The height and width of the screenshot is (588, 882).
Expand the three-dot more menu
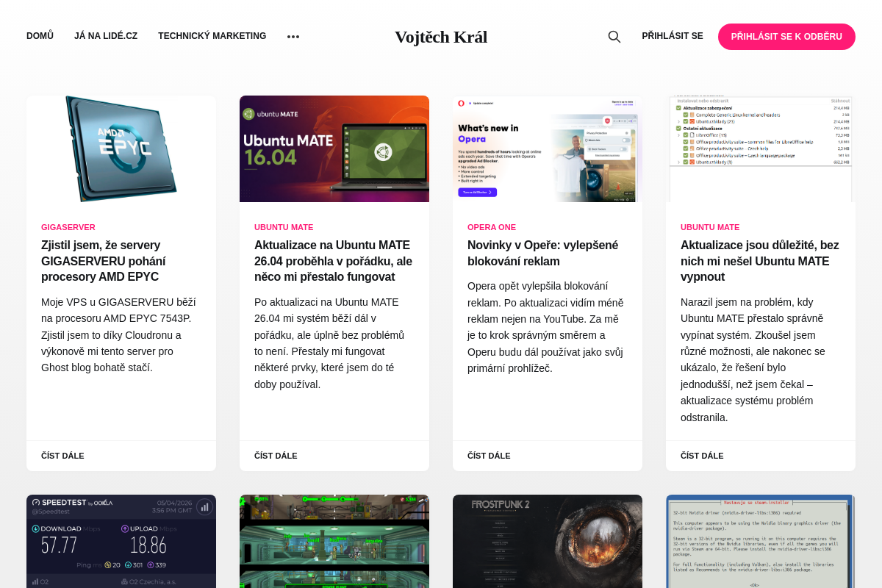pos(293,37)
